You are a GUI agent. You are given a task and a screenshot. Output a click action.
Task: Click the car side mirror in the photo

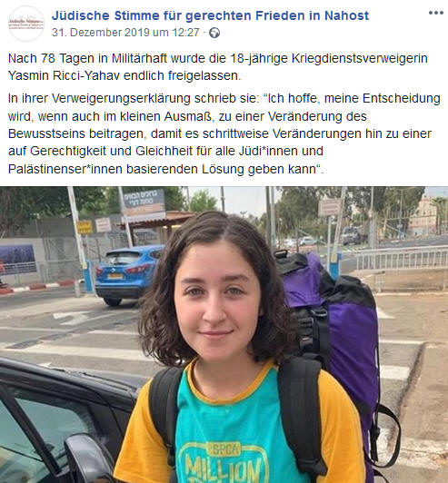pos(88,458)
